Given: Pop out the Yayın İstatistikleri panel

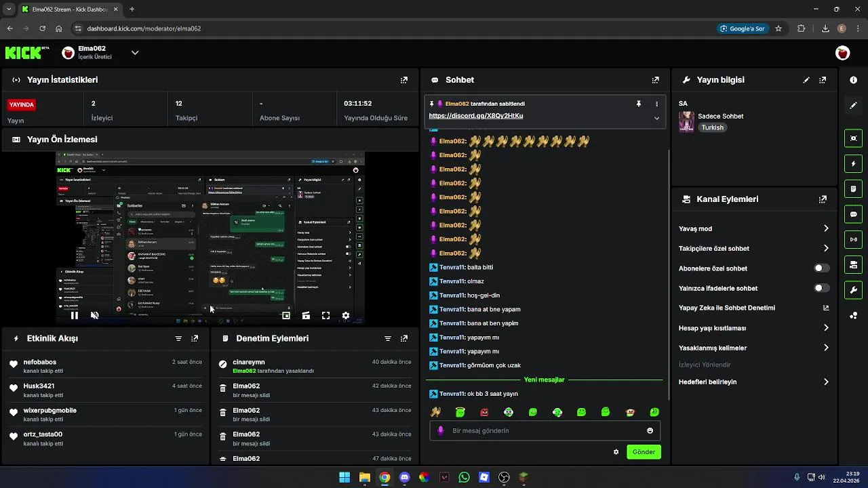Looking at the screenshot, I should click(404, 80).
